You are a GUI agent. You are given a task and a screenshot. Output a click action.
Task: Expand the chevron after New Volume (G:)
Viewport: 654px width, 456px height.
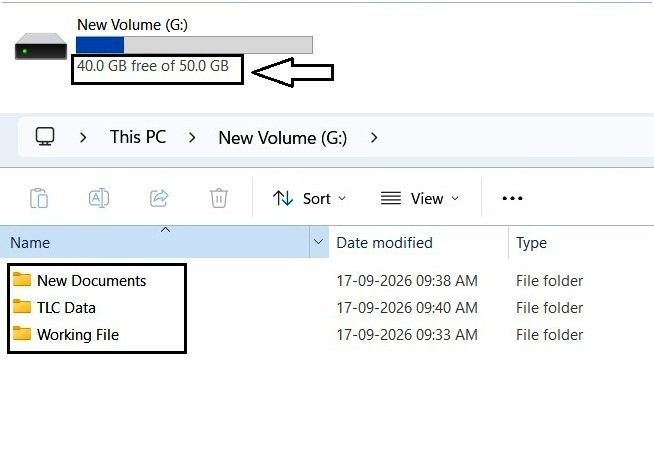tap(374, 137)
